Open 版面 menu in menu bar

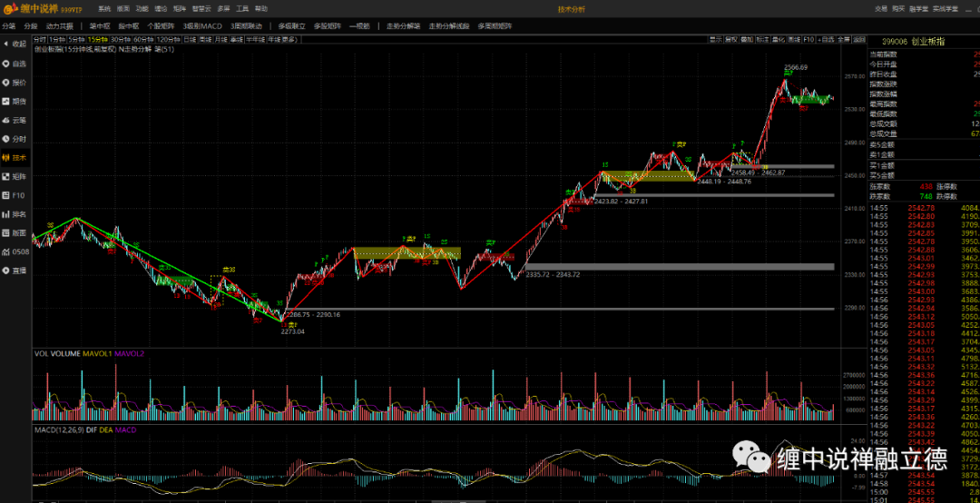123,9
